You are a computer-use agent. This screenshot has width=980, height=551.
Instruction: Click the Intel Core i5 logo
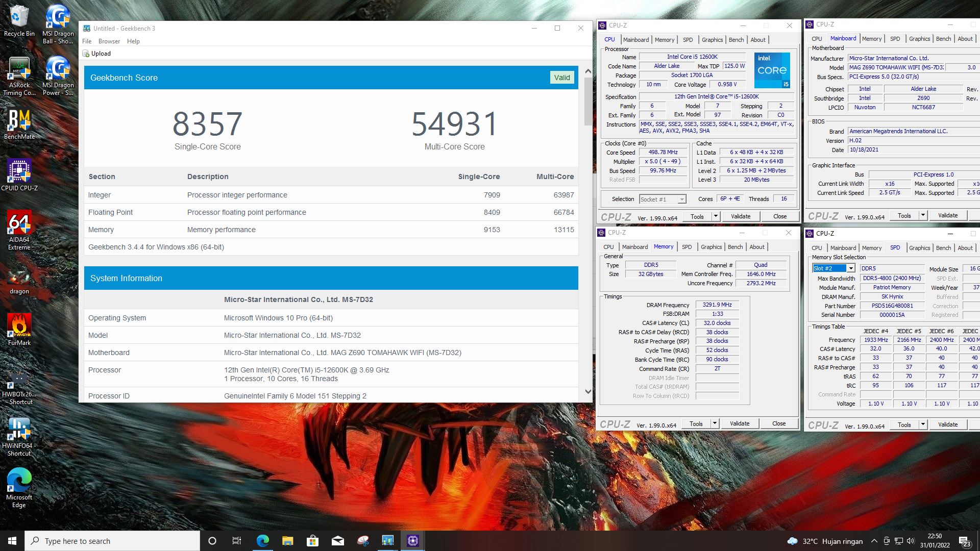pyautogui.click(x=772, y=70)
